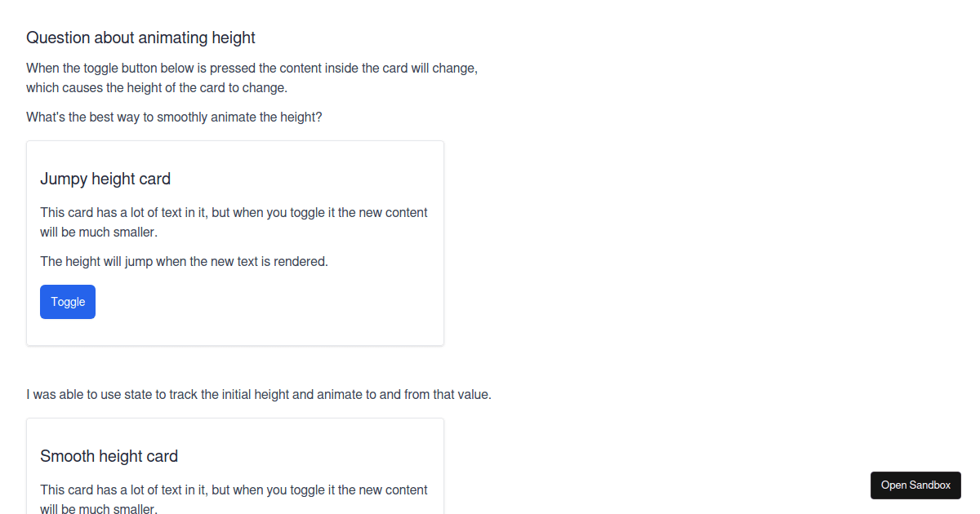This screenshot has width=980, height=514.
Task: Select the 'Jumpy height card' heading
Action: 105,179
